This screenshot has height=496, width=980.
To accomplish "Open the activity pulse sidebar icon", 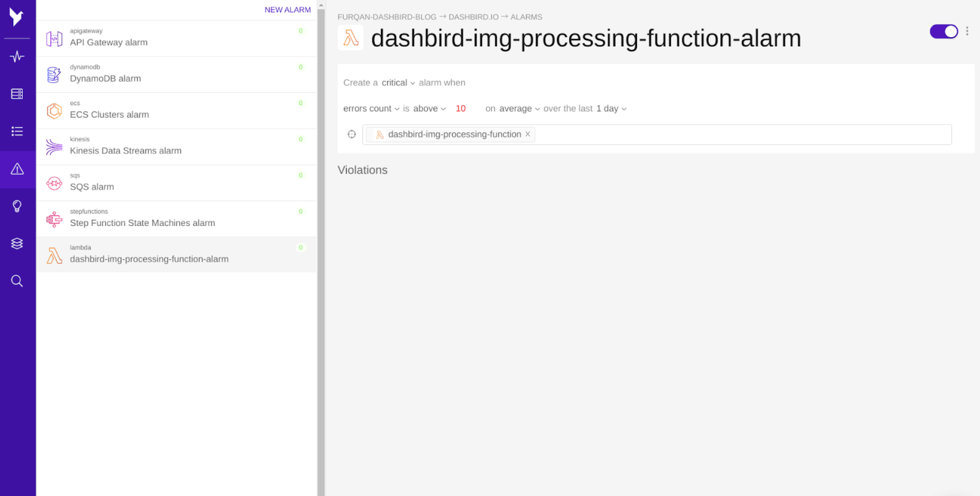I will pyautogui.click(x=17, y=57).
